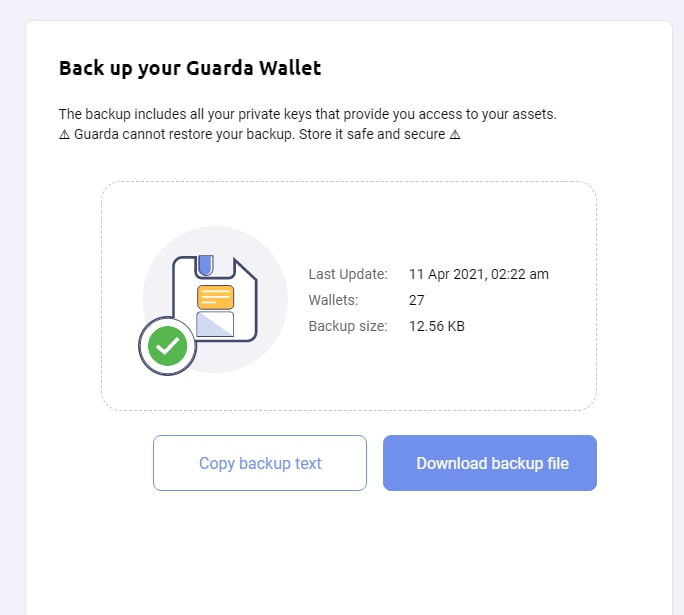The height and width of the screenshot is (615, 684).
Task: Click the Guarda cannot restore warning text
Action: coord(260,134)
